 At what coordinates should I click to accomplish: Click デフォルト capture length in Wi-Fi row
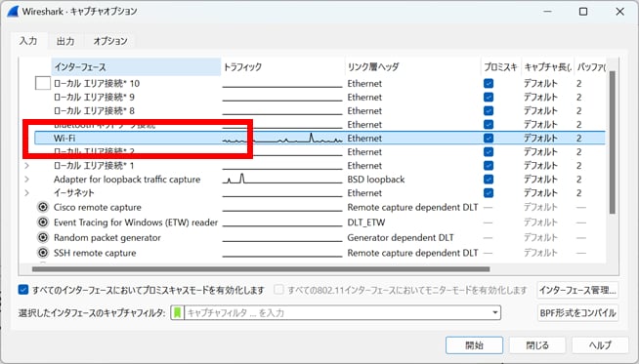[x=540, y=138]
